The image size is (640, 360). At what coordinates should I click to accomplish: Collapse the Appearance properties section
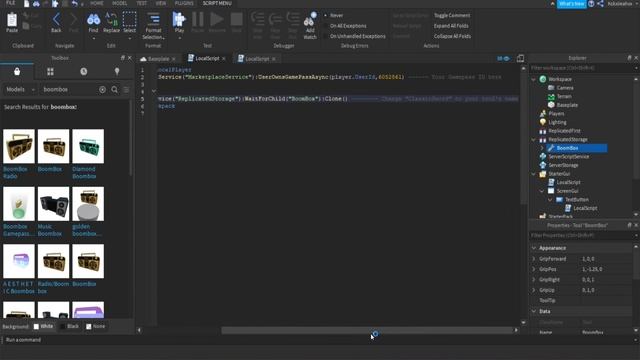click(x=534, y=248)
